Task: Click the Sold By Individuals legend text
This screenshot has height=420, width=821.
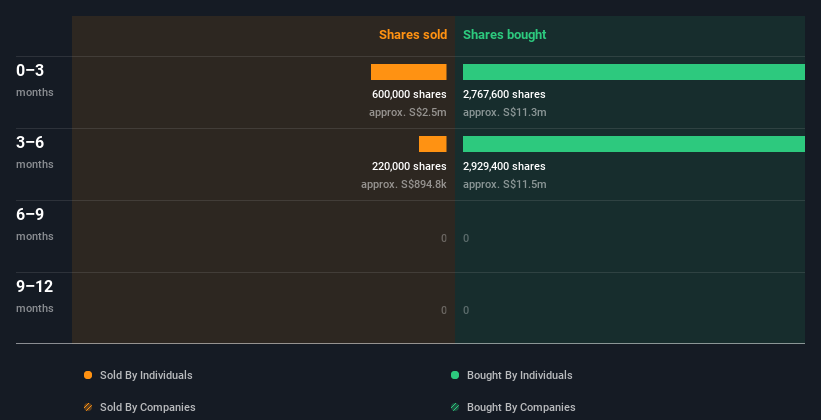Action: [x=146, y=375]
